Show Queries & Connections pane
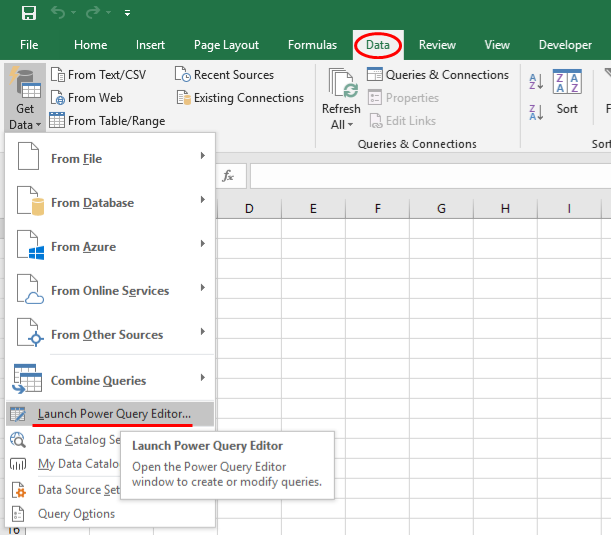This screenshot has width=611, height=535. click(438, 74)
